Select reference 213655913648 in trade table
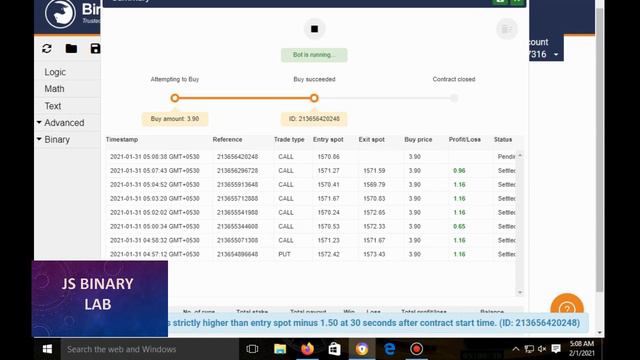Viewport: 640px width, 360px height. point(238,184)
